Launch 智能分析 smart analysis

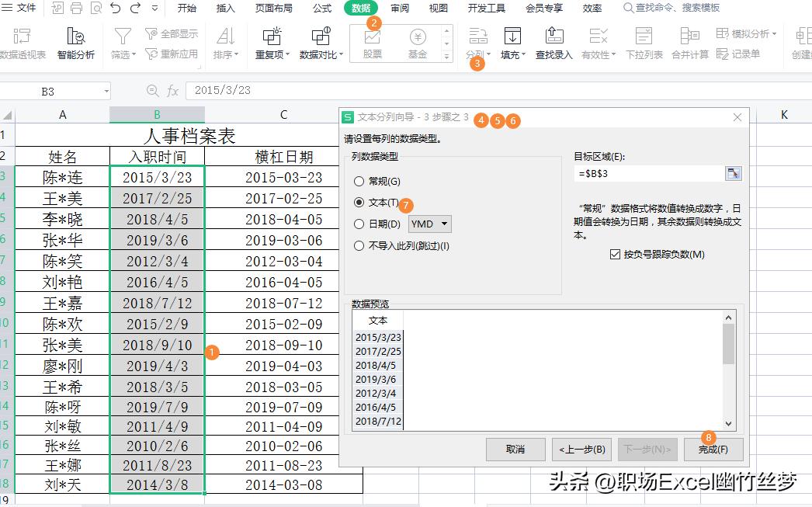pos(75,43)
